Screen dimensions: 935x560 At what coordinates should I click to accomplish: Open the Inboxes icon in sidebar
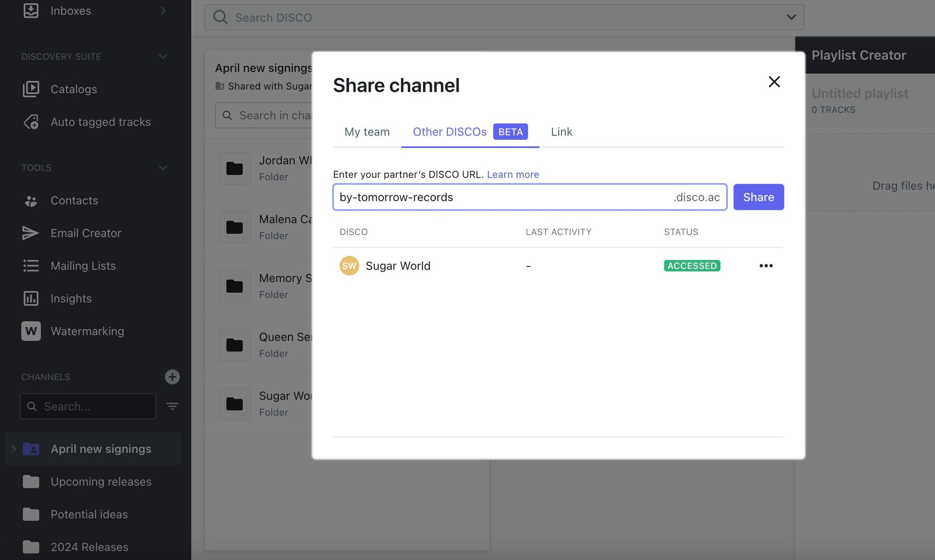31,10
